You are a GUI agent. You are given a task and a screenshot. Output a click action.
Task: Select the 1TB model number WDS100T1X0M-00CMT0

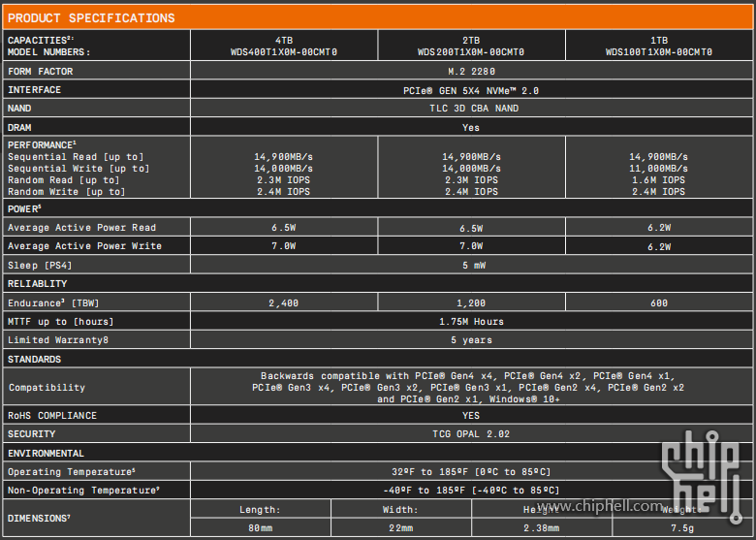click(659, 52)
